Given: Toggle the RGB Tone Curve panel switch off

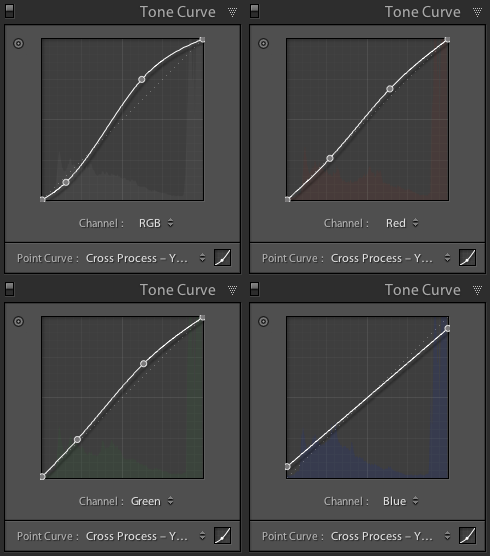Looking at the screenshot, I should pyautogui.click(x=10, y=11).
